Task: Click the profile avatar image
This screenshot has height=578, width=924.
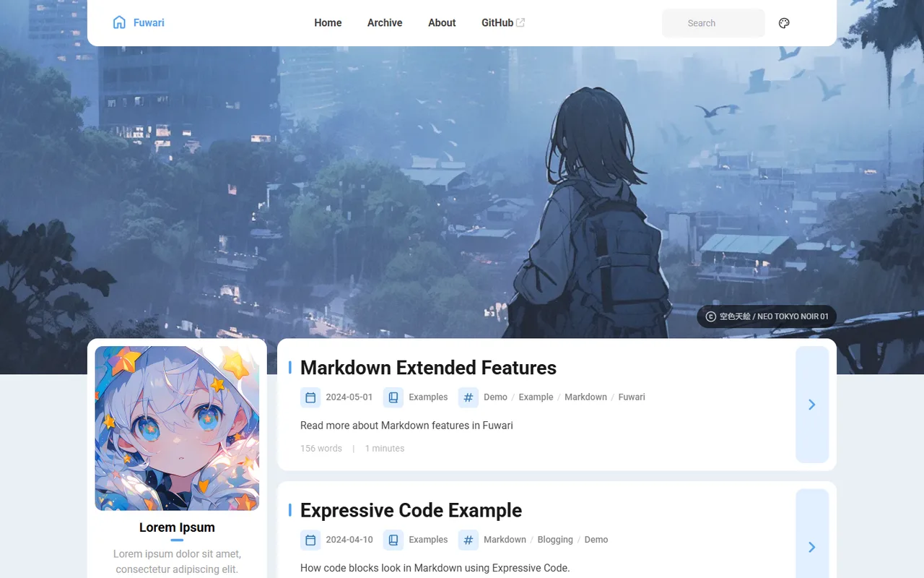Action: (177, 428)
